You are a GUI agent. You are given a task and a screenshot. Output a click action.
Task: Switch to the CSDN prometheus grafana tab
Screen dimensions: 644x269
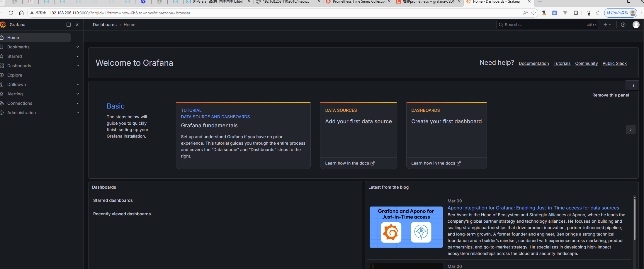(429, 2)
